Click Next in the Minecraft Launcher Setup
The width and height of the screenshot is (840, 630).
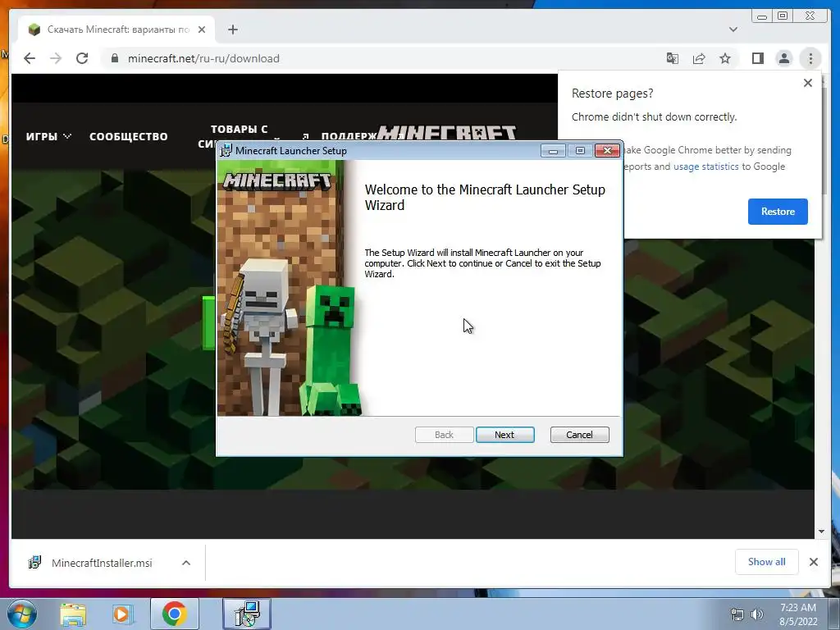(x=504, y=435)
